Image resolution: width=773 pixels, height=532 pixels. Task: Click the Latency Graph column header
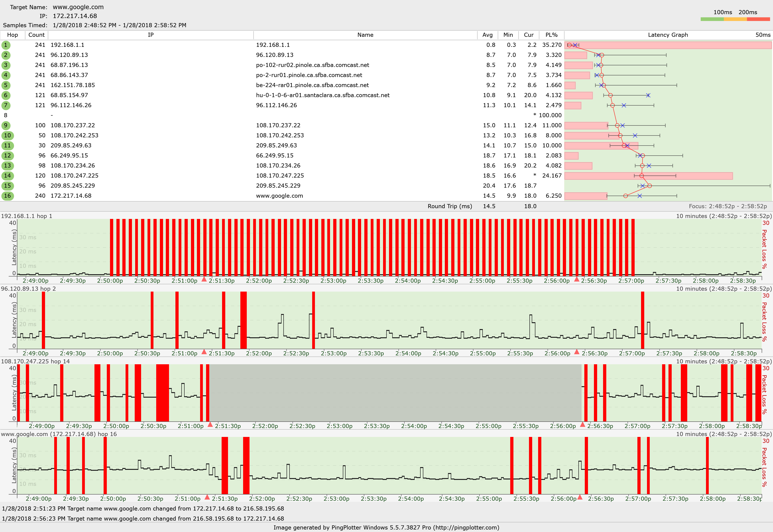point(668,35)
